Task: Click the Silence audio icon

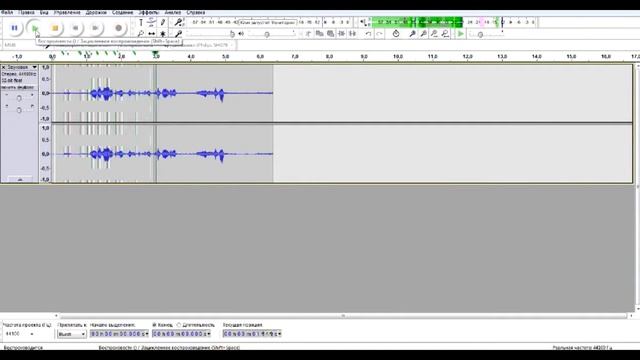Action: [x=352, y=33]
